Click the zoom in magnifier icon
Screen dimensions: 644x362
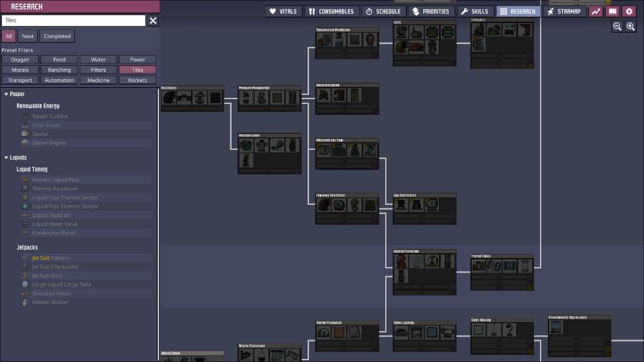pos(631,27)
